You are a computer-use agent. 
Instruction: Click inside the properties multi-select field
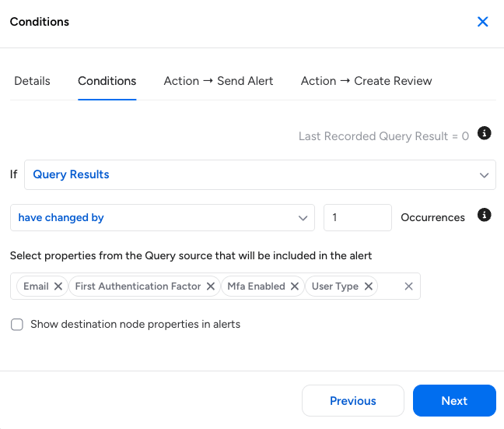[x=390, y=287]
